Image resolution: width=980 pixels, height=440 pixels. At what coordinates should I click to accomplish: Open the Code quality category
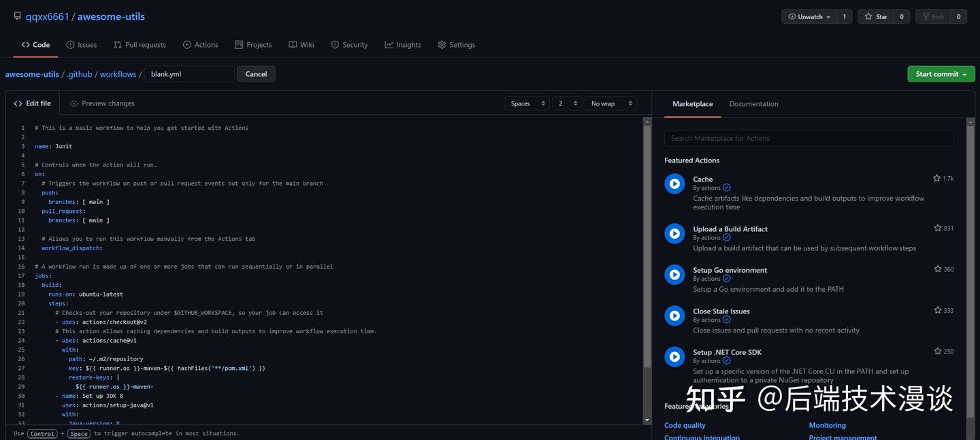(x=685, y=425)
